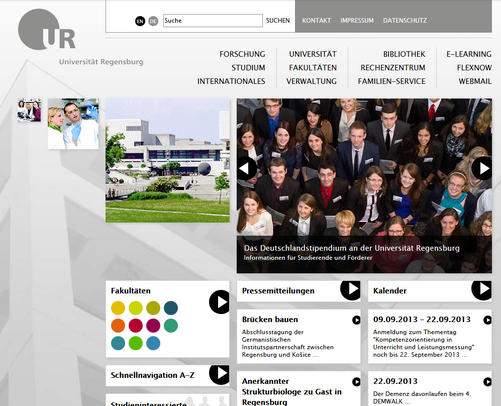Switch language to English (EN)
The height and width of the screenshot is (406, 501).
click(140, 21)
